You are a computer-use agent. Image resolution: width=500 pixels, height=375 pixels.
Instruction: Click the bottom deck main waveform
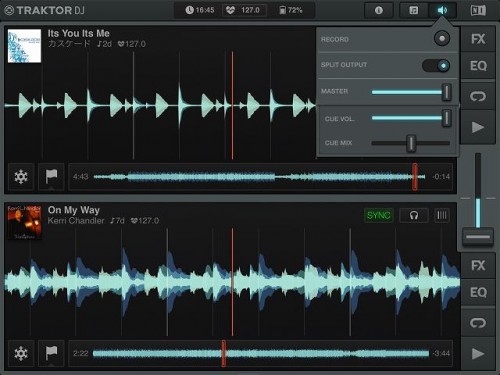click(x=232, y=282)
